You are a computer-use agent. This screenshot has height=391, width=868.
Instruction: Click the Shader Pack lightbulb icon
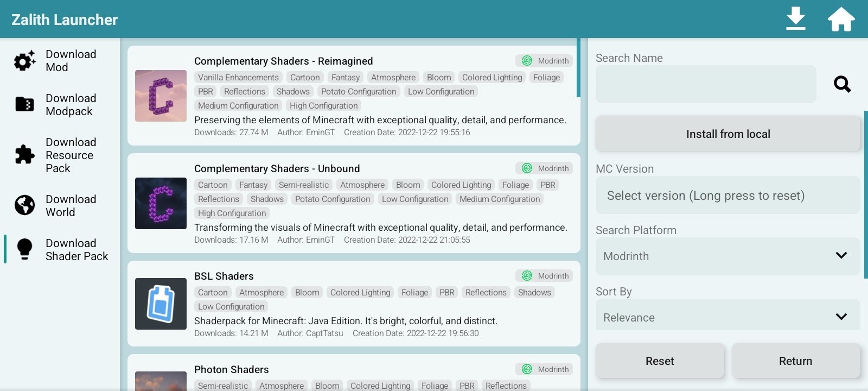point(24,249)
